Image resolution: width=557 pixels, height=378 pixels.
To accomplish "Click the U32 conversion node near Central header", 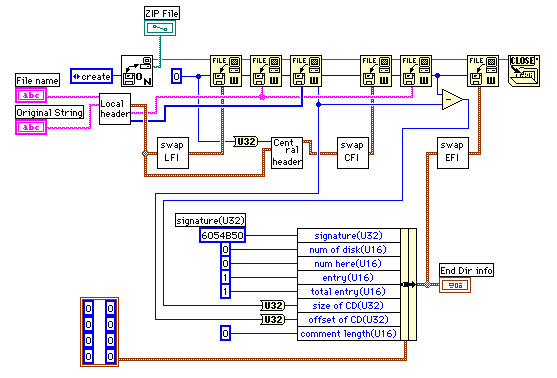I will point(246,142).
